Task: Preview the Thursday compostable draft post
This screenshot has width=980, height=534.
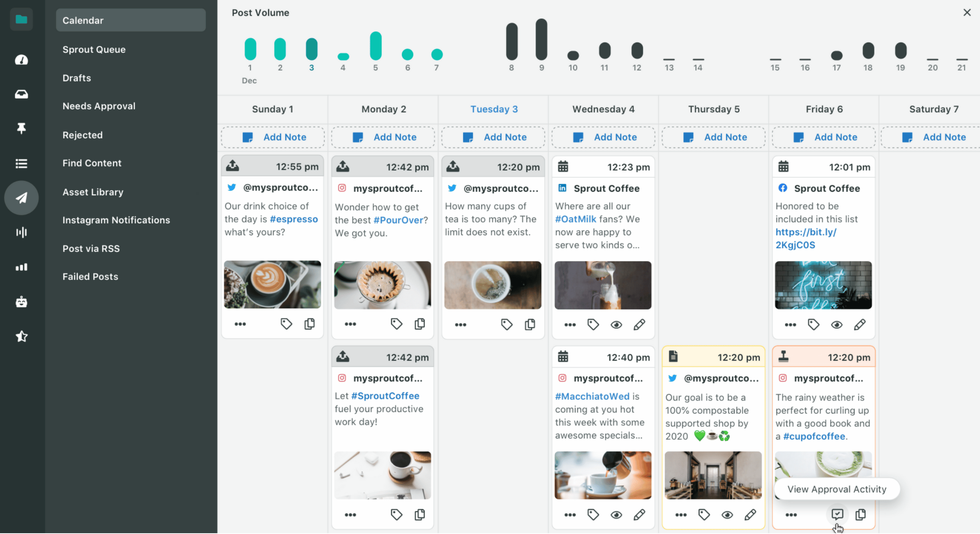Action: (727, 515)
